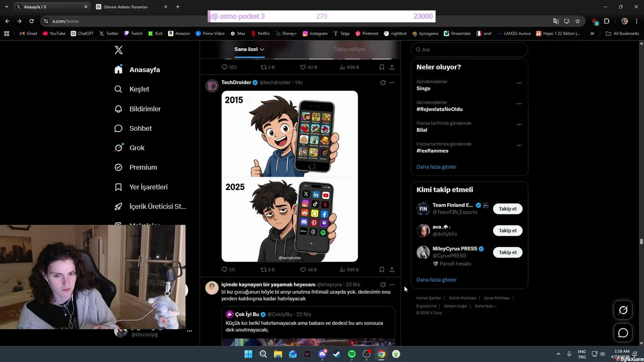This screenshot has height=362, width=644.
Task: Open Grok from sidebar
Action: pos(129,148)
